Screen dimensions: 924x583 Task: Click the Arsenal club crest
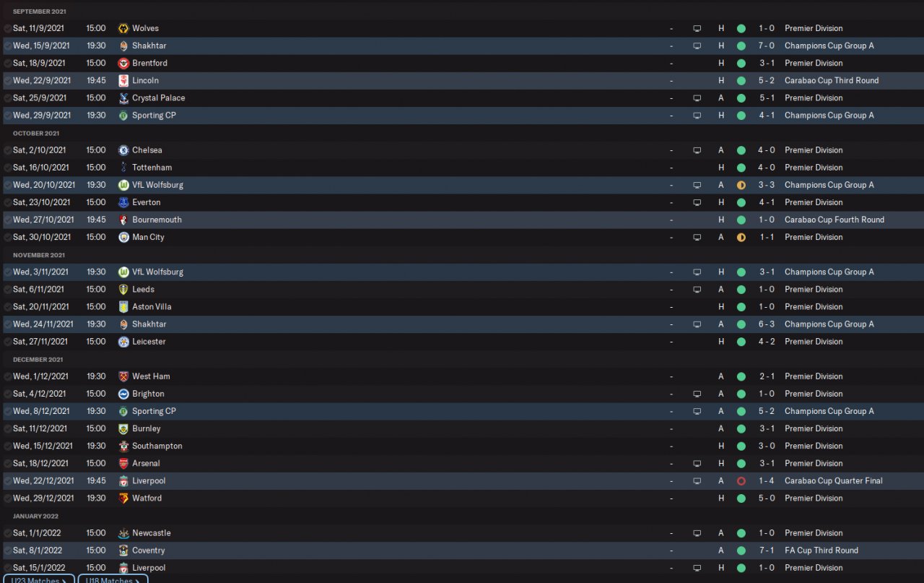[123, 464]
